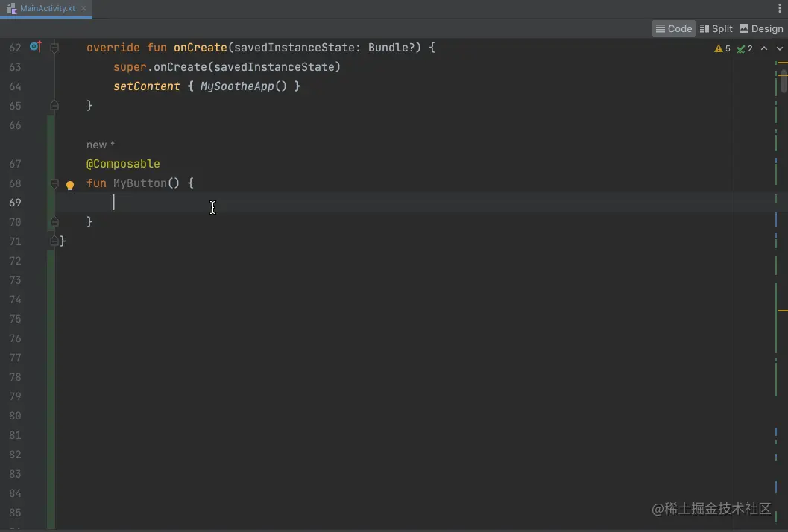The image size is (788, 532).
Task: Click the Bundle? parameter type
Action: point(391,48)
